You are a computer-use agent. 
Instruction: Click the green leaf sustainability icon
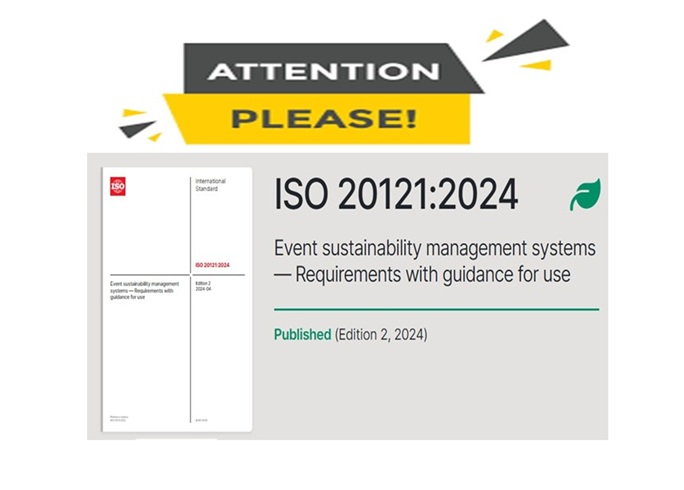(x=585, y=195)
